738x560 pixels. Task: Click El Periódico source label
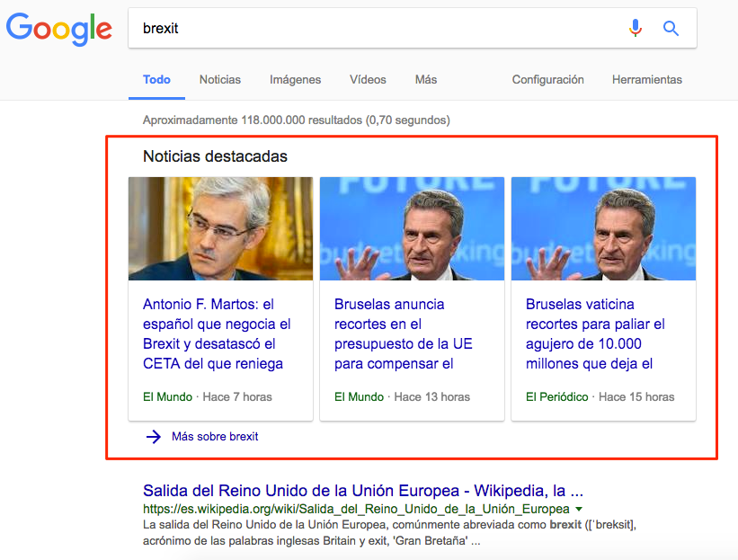point(556,396)
